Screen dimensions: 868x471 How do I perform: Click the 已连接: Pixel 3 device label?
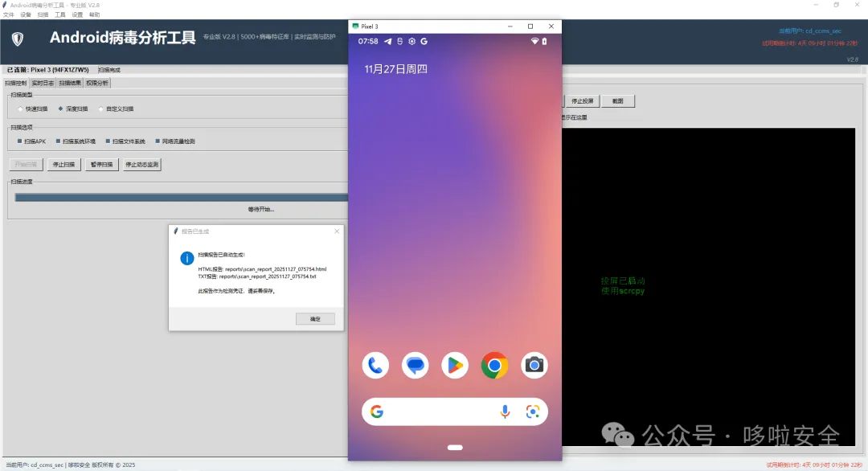coord(47,70)
